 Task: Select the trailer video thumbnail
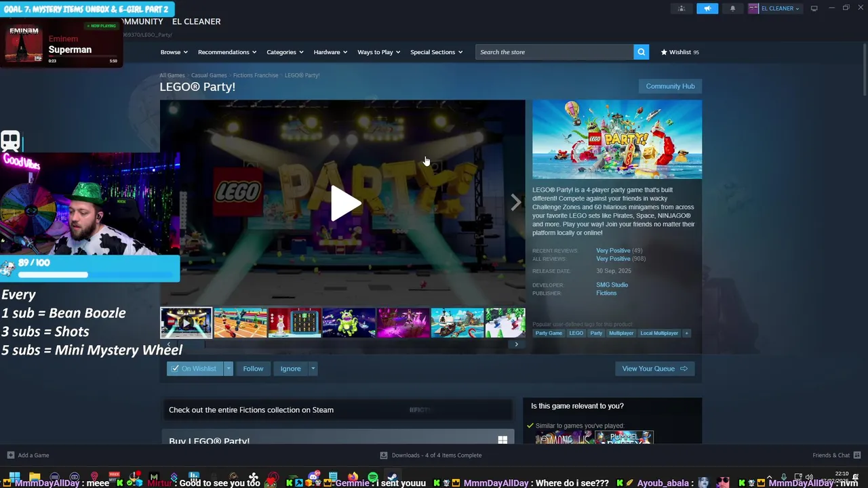point(186,323)
